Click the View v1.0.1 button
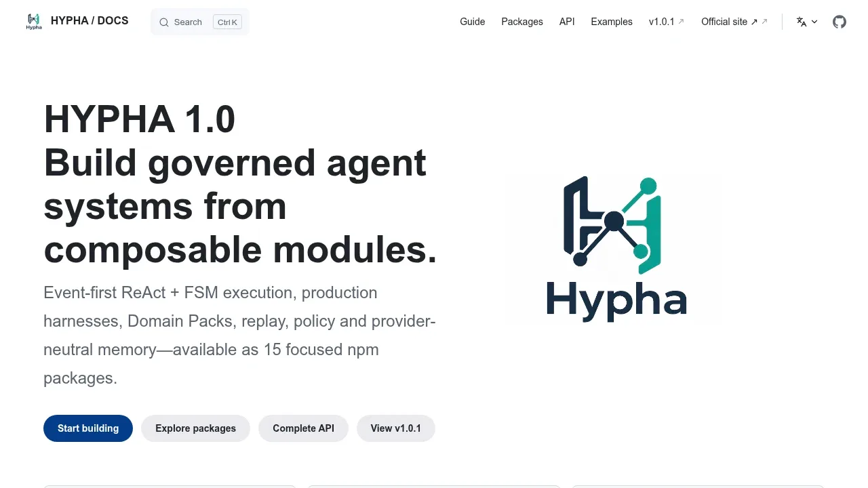868x488 pixels. tap(396, 428)
